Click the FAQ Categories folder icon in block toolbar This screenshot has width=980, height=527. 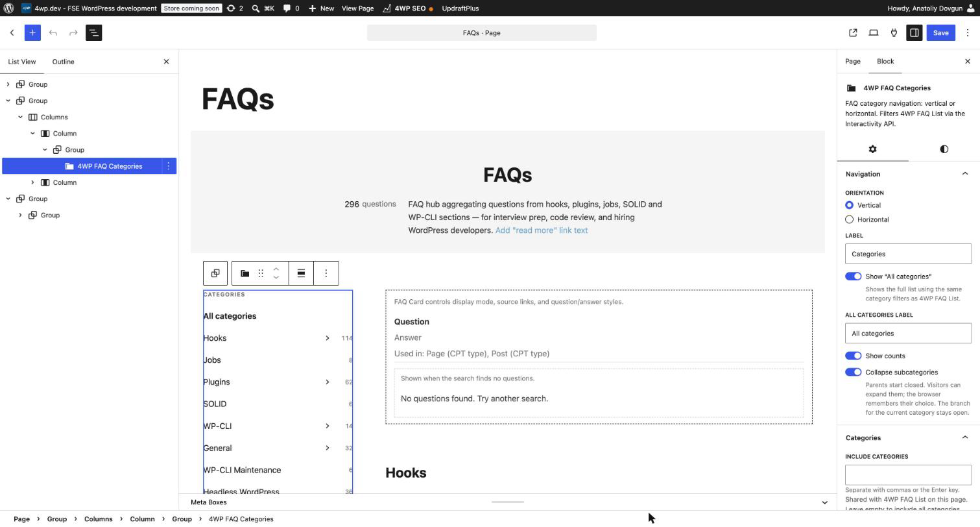[245, 273]
